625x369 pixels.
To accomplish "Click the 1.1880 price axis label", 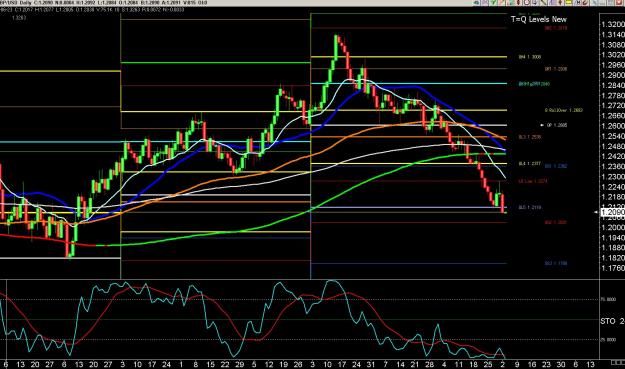I will 613,248.
